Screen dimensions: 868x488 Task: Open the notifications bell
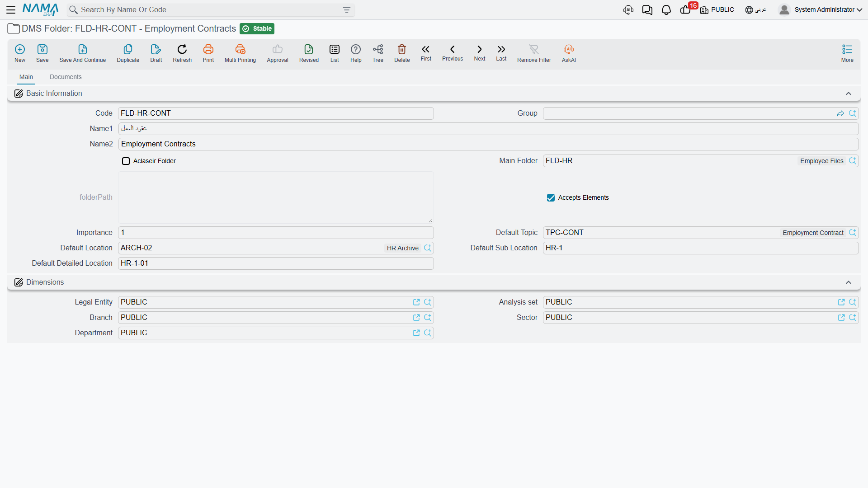[x=666, y=10]
